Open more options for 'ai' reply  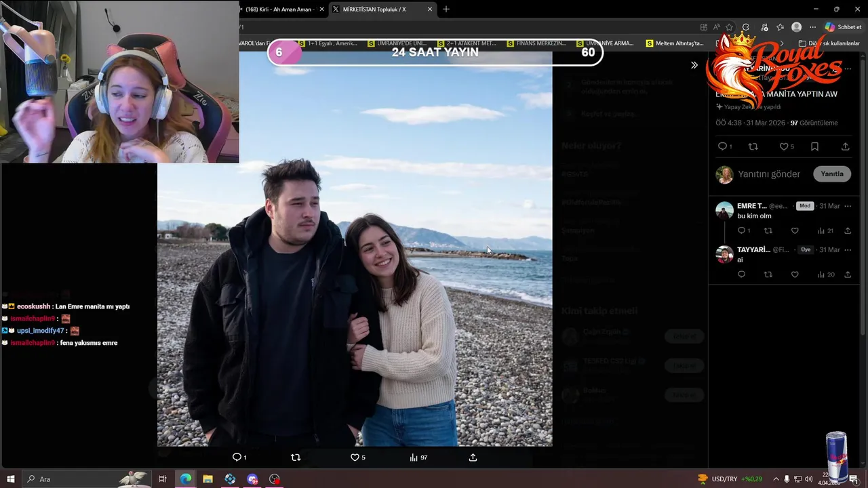click(x=848, y=249)
